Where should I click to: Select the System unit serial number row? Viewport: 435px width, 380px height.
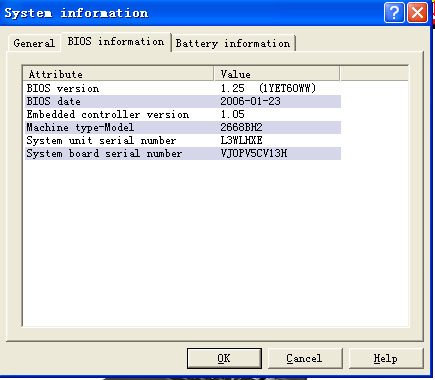[183, 140]
